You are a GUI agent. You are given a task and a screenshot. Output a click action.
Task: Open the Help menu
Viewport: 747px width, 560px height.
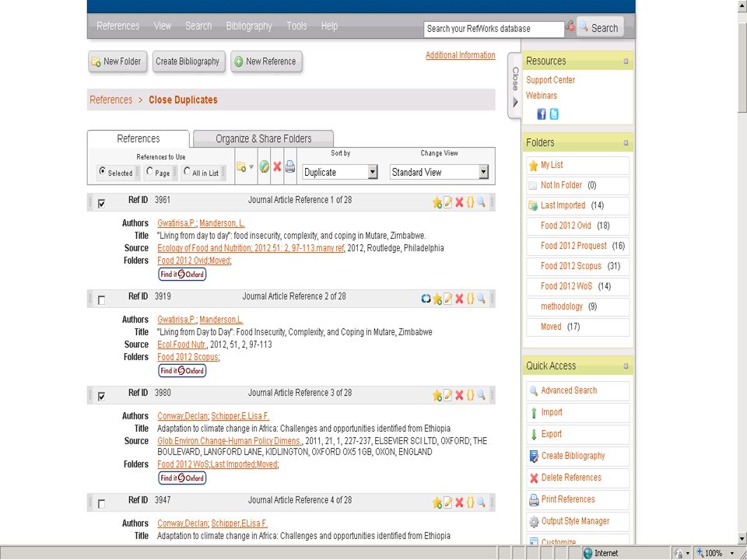(329, 26)
